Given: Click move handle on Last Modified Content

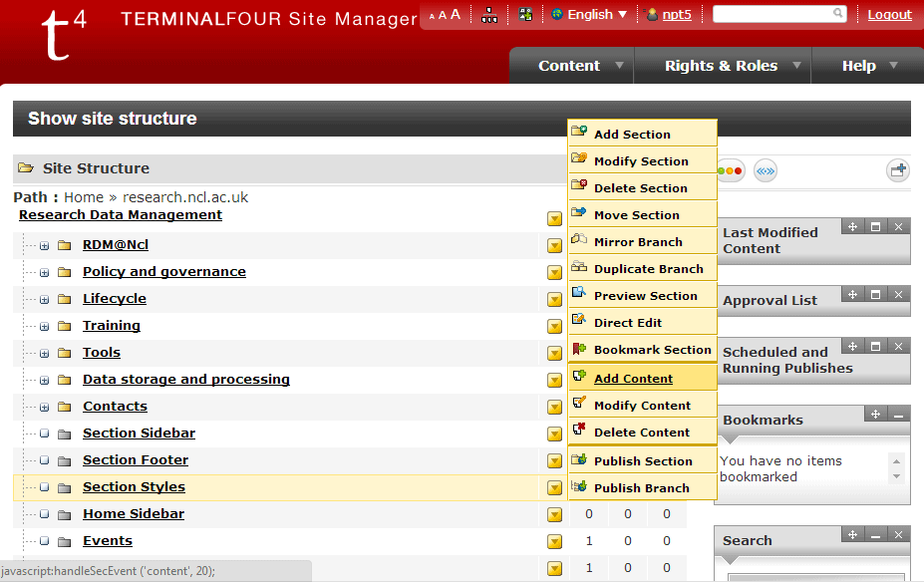Looking at the screenshot, I should [852, 226].
